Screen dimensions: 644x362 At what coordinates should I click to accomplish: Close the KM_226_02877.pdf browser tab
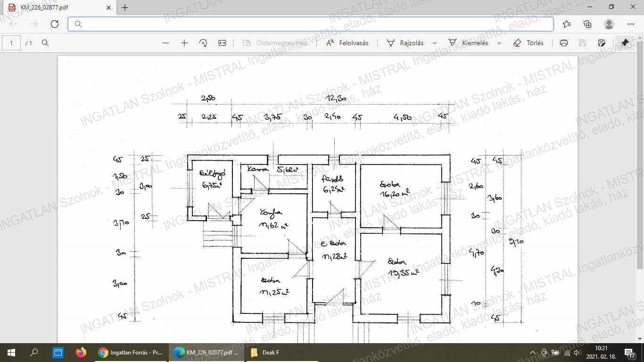tap(109, 8)
